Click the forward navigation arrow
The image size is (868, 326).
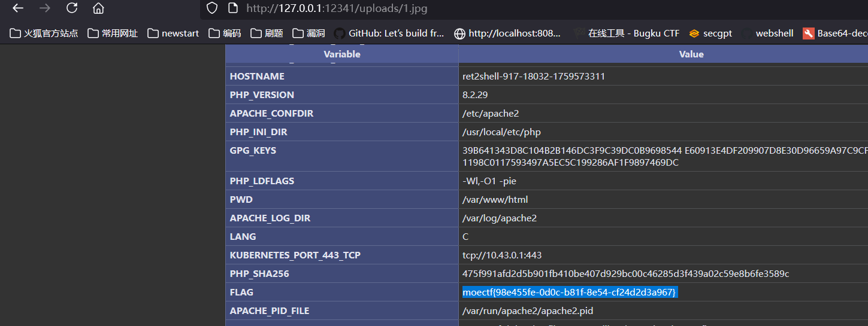click(x=45, y=8)
